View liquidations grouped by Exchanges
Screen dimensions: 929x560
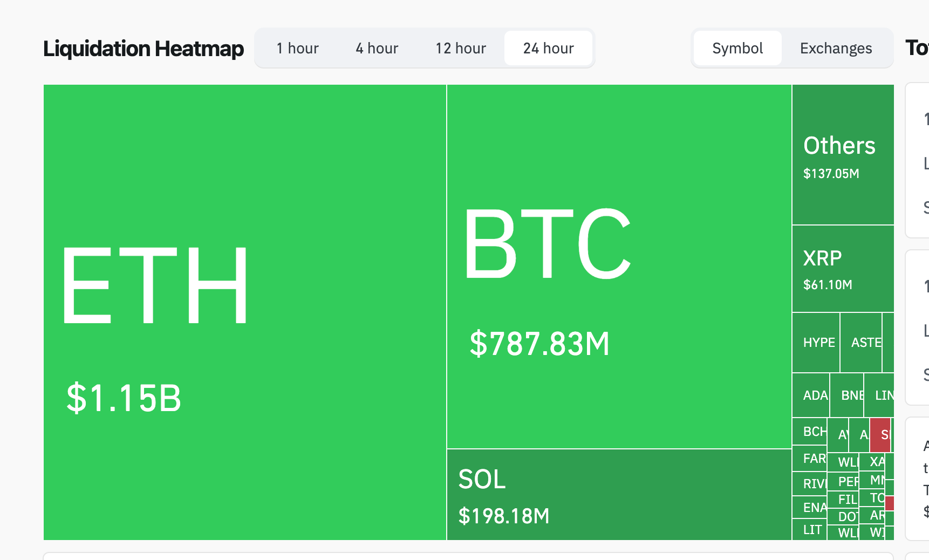[836, 48]
